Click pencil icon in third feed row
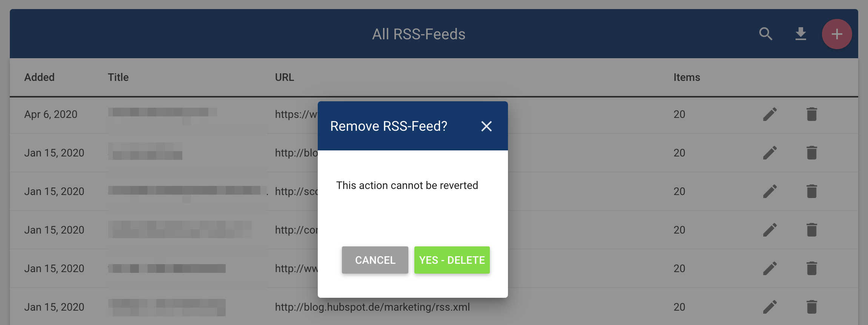This screenshot has width=868, height=325. click(x=770, y=191)
